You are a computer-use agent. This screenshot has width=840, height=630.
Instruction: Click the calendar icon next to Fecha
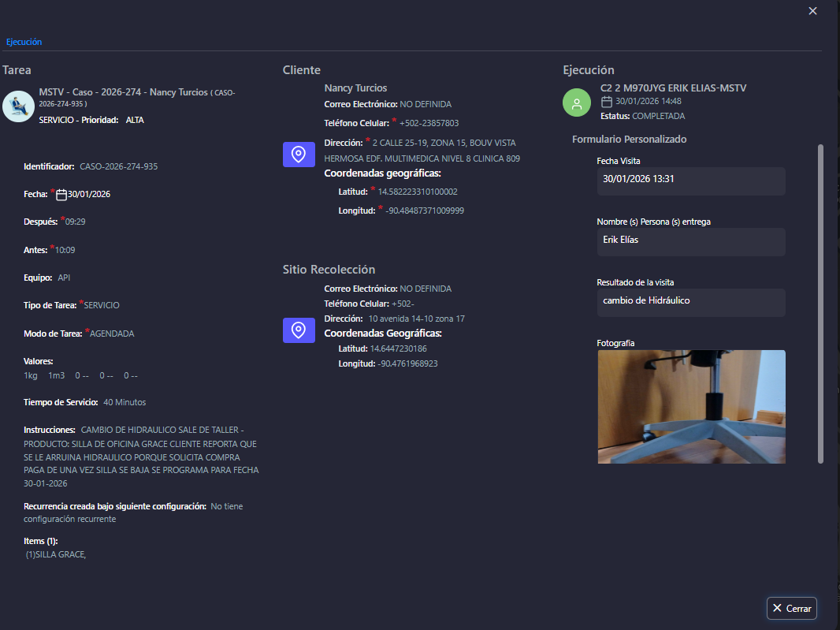coord(61,195)
